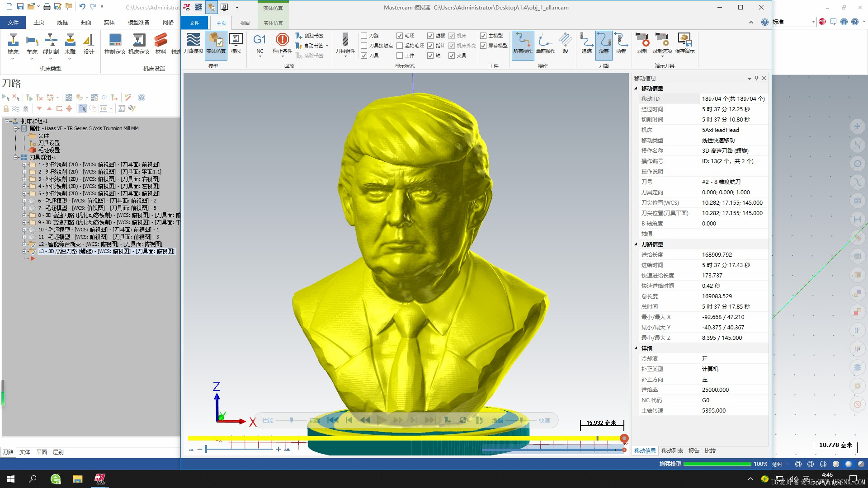This screenshot has height=488, width=868.
Task: Click the play button in simulation controls
Action: 381,420
